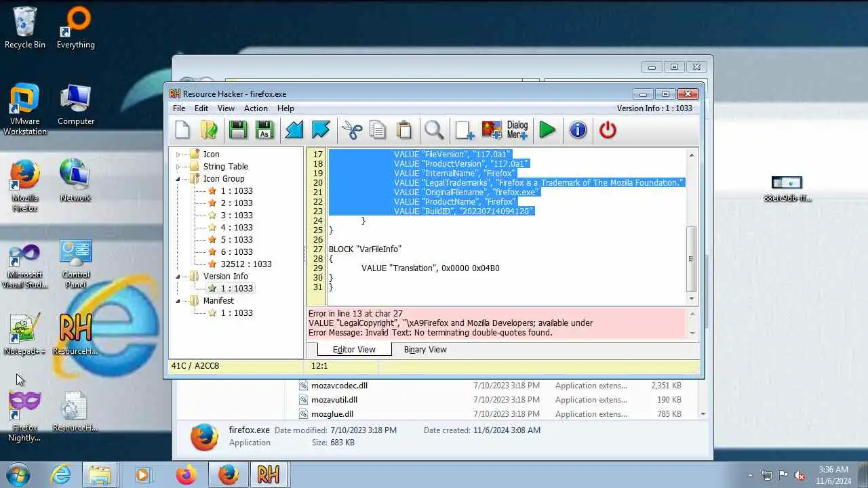The height and width of the screenshot is (488, 868).
Task: Select Icon Group resource 5 : 1033
Action: (x=236, y=240)
